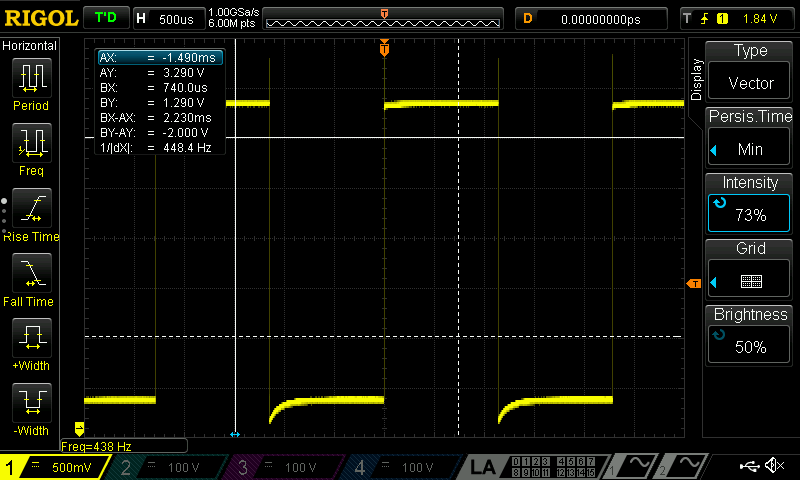
Task: Click the BX-AX = 2.230ms row
Action: [160, 118]
